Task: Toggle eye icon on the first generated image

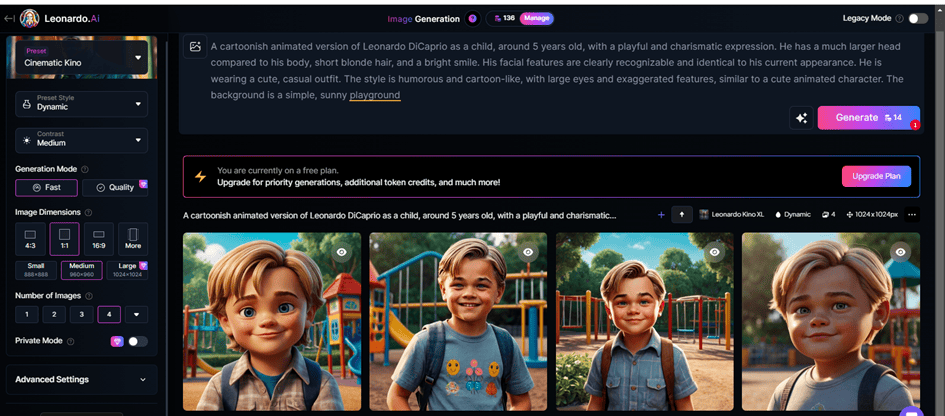Action: (342, 252)
